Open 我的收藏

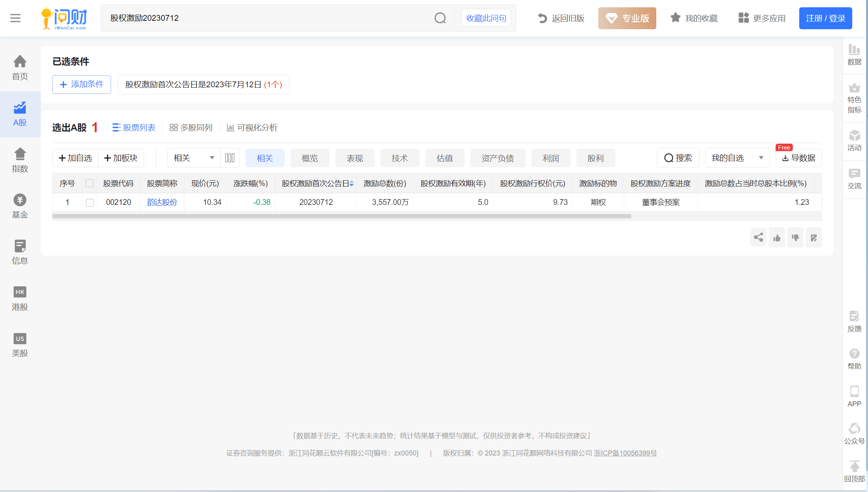pyautogui.click(x=694, y=18)
